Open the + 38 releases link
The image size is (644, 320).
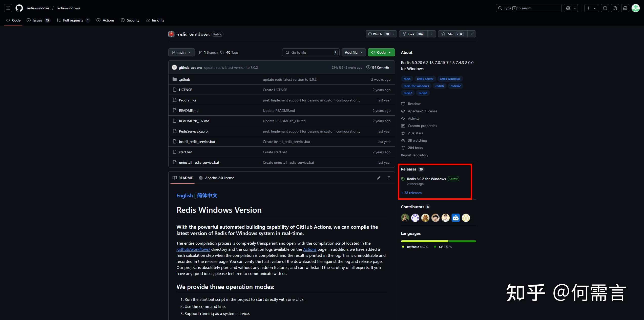411,193
